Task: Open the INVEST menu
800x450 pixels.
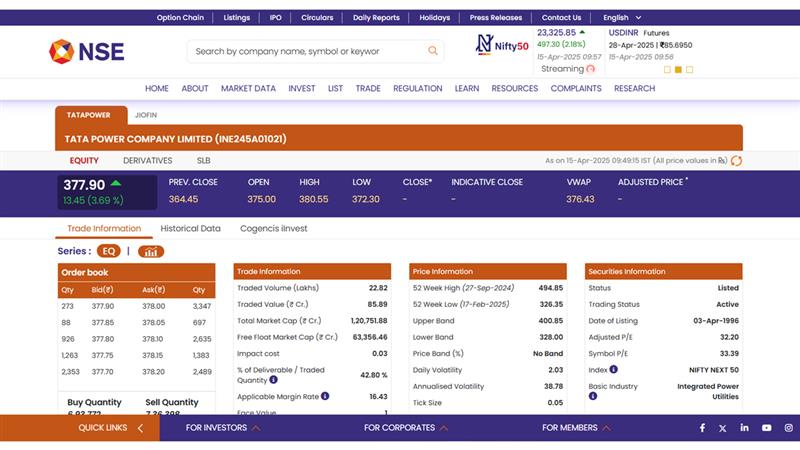Action: 302,88
